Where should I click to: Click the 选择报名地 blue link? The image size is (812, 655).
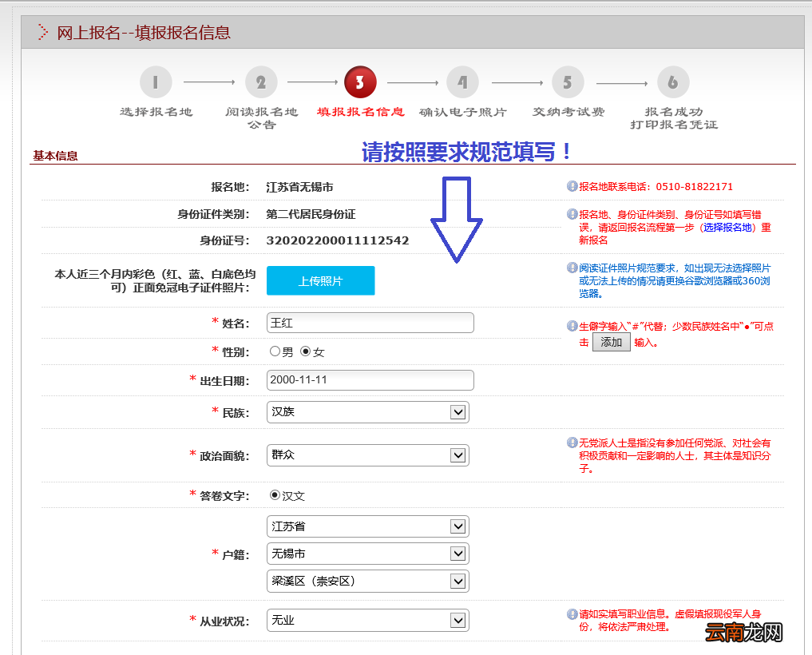click(727, 228)
